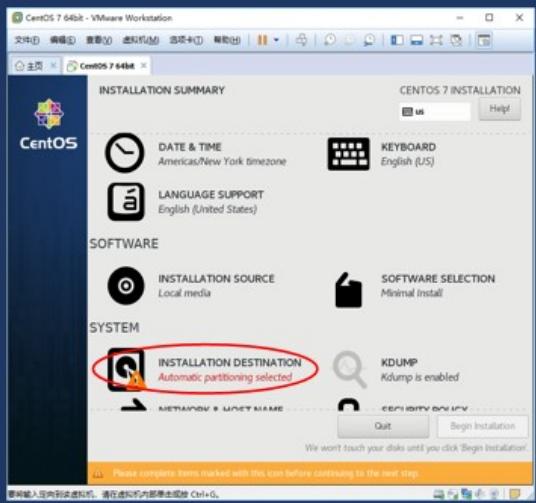Click the Begin Installation button
Screen dimensions: 536x503
[x=483, y=426]
